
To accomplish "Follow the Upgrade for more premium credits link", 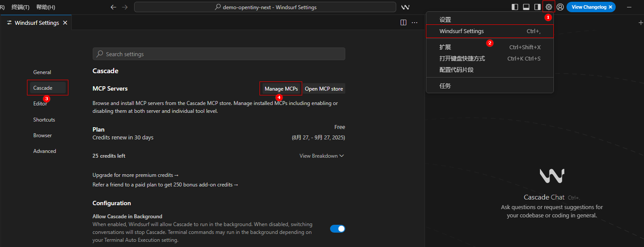I will [x=135, y=175].
